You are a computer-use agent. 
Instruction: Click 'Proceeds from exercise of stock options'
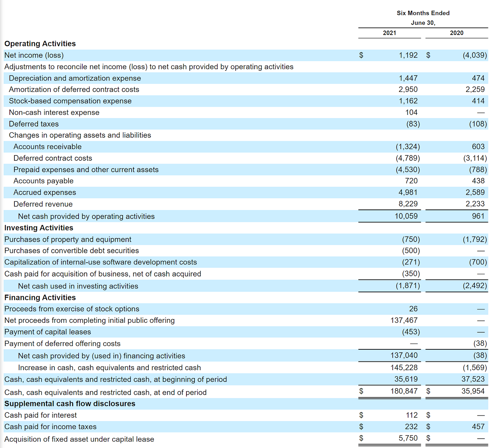pos(72,309)
